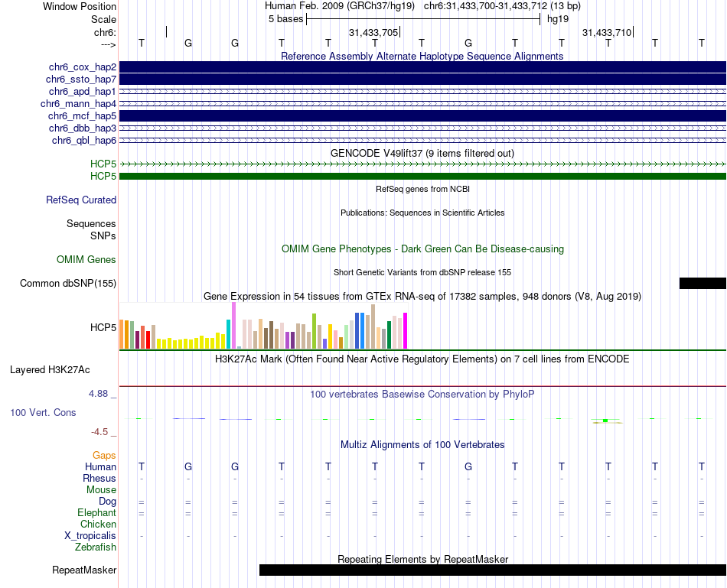Click the first G in the base row
Image resolution: width=727 pixels, height=588 pixels.
[187, 43]
